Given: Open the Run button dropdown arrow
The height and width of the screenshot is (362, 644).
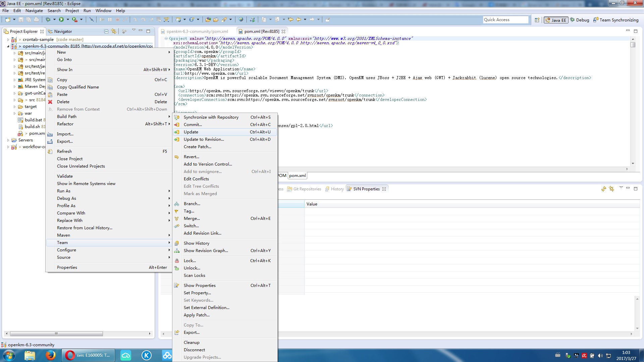Looking at the screenshot, I should pyautogui.click(x=68, y=20).
